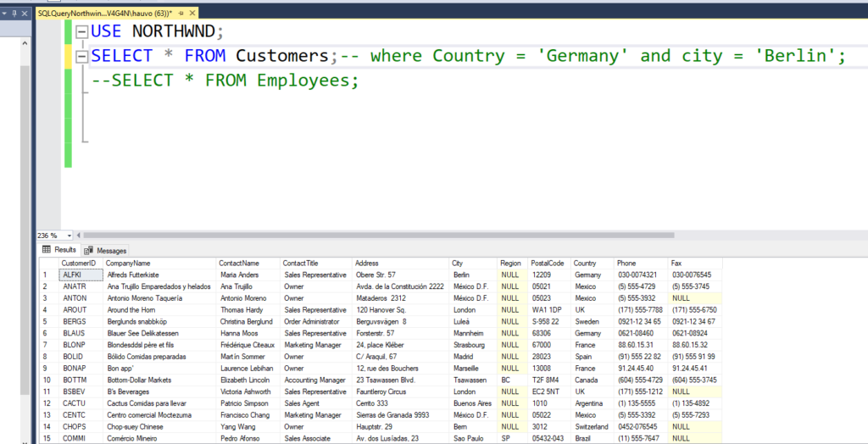
Task: Collapse the SELECT * FROM Customers block
Action: [x=82, y=57]
